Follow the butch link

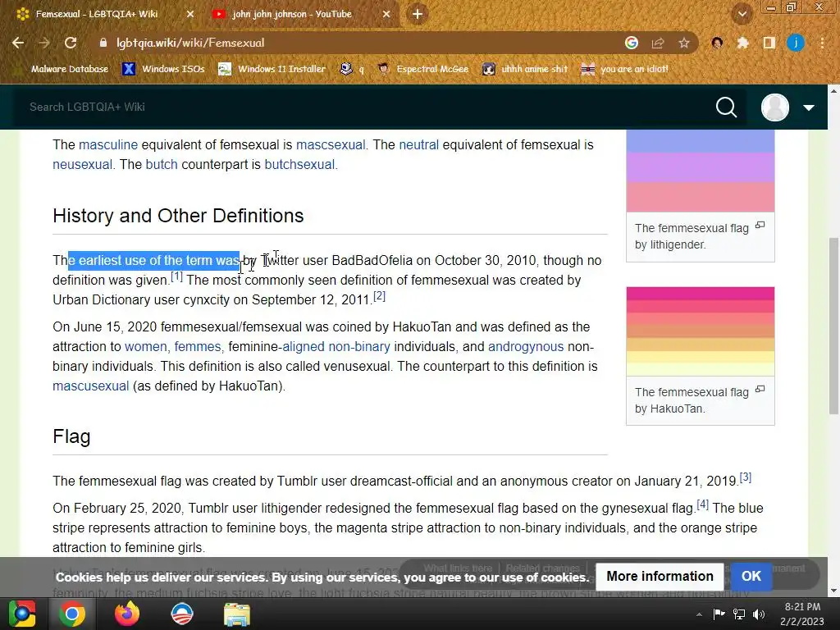pos(162,164)
